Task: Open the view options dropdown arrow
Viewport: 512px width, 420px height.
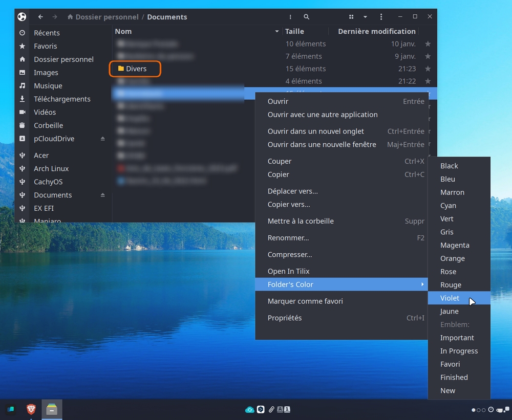Action: click(x=365, y=17)
